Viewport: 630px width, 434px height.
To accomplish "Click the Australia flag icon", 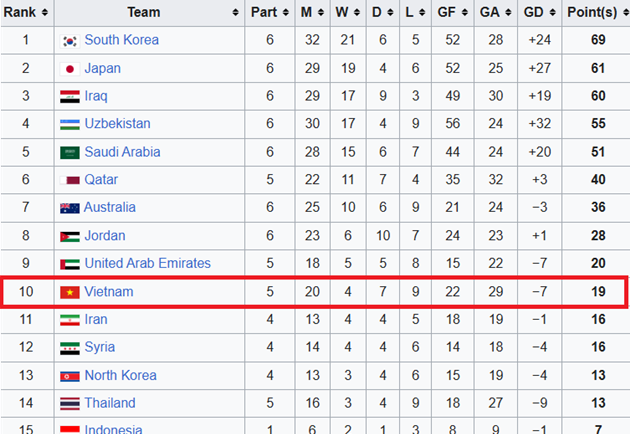I will (x=70, y=208).
